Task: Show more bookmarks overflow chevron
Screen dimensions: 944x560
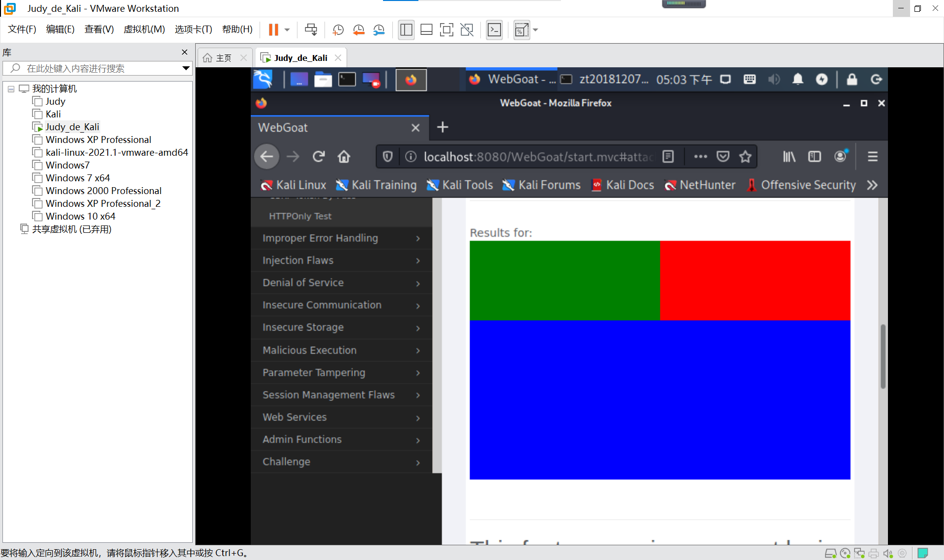Action: pyautogui.click(x=872, y=185)
